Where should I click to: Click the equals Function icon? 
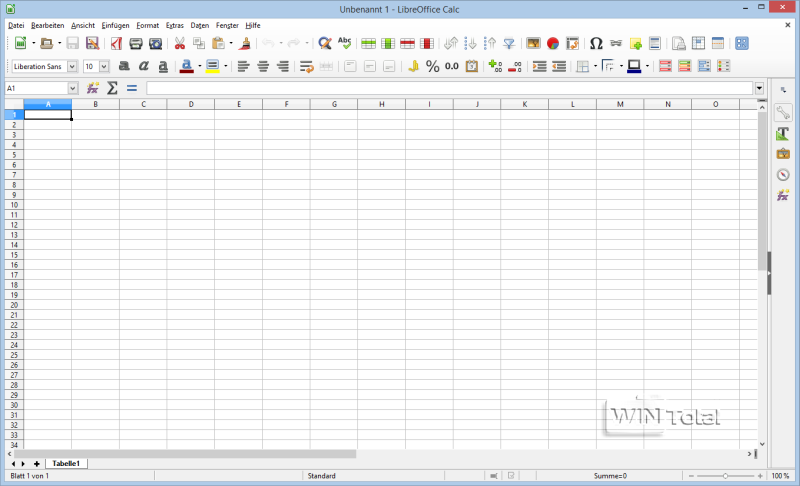pyautogui.click(x=132, y=88)
